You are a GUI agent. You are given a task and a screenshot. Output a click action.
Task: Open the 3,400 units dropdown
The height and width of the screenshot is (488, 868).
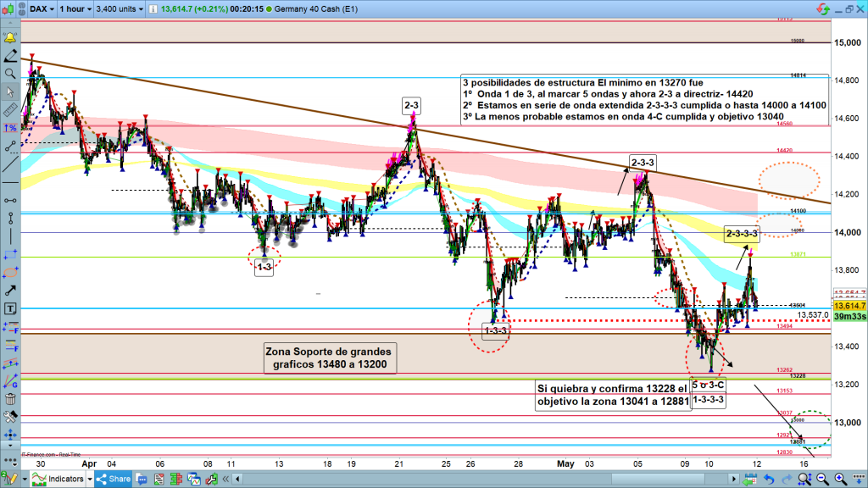pyautogui.click(x=123, y=10)
